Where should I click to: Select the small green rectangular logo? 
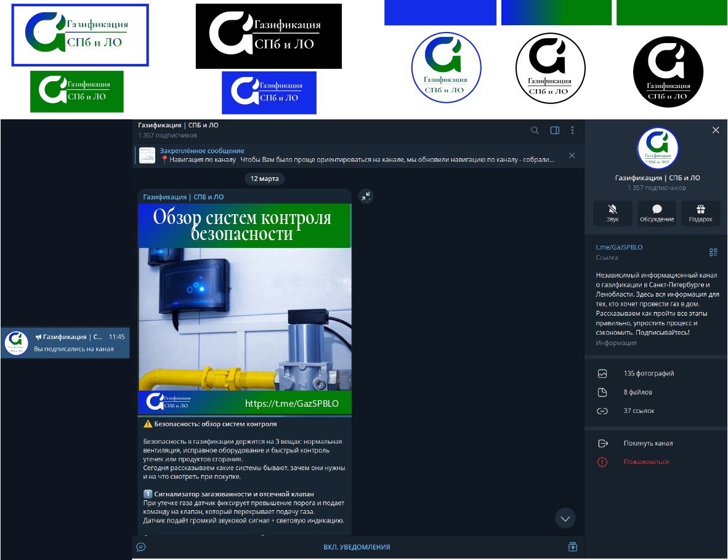[77, 92]
